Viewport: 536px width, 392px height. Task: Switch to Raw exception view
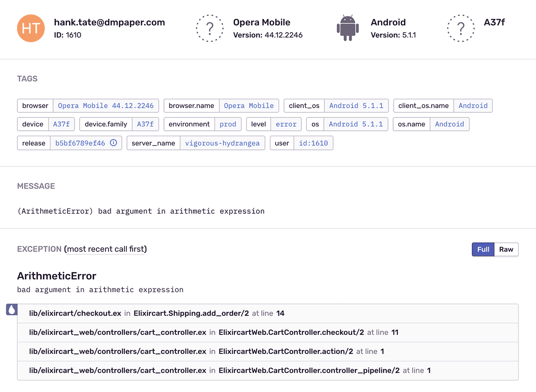tap(506, 250)
